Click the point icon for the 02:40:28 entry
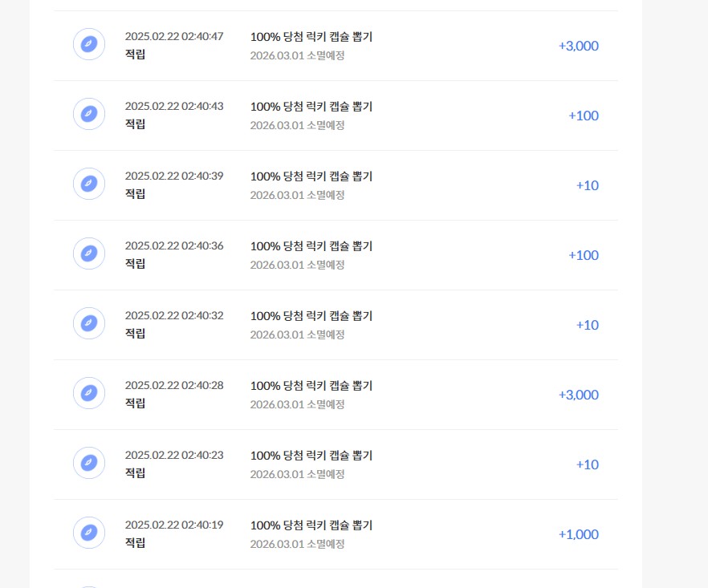708x588 pixels. coord(89,393)
